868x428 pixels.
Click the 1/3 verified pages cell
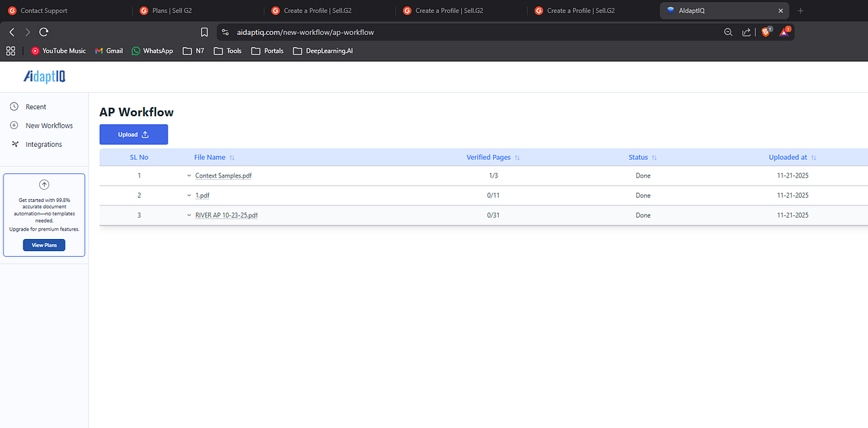click(493, 175)
